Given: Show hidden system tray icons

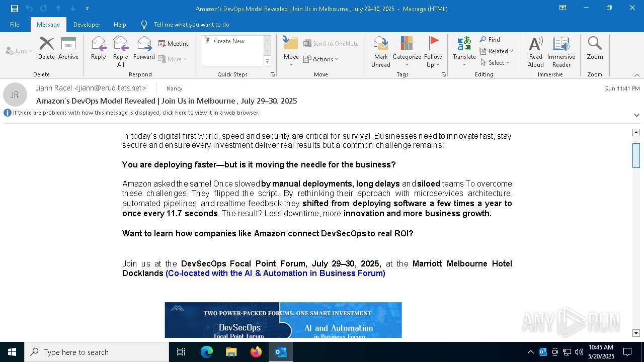Looking at the screenshot, I should click(x=530, y=352).
